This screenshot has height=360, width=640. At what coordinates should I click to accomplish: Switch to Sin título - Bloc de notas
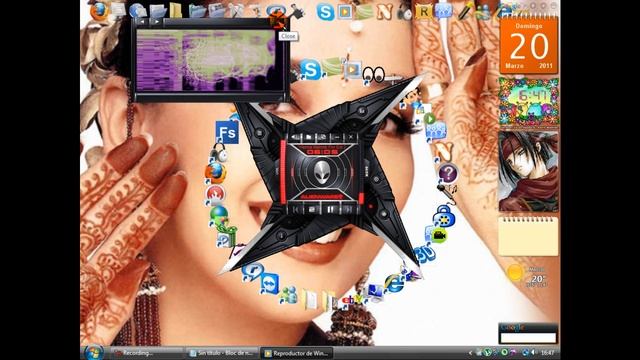tap(222, 353)
